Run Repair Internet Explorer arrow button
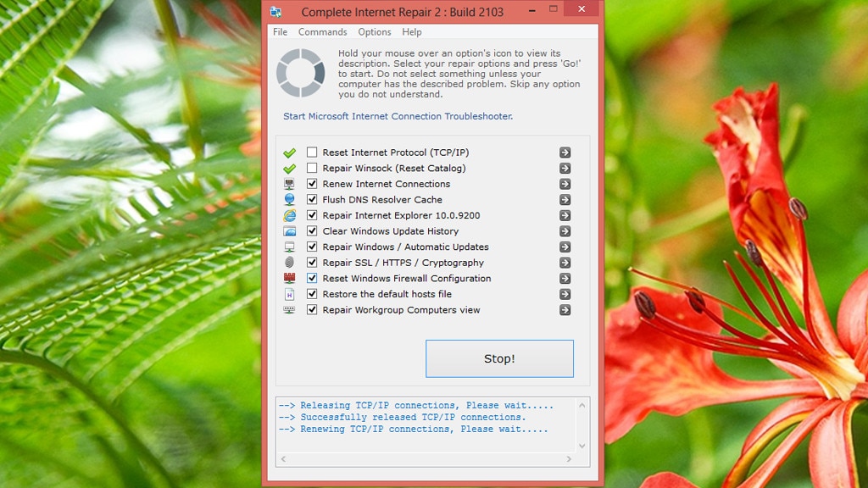Screen dimensions: 868x488 (565, 216)
